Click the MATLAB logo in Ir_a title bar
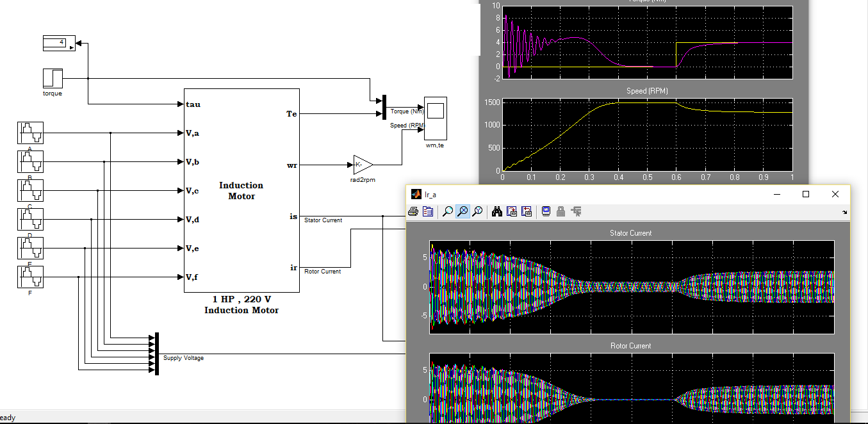 point(416,194)
